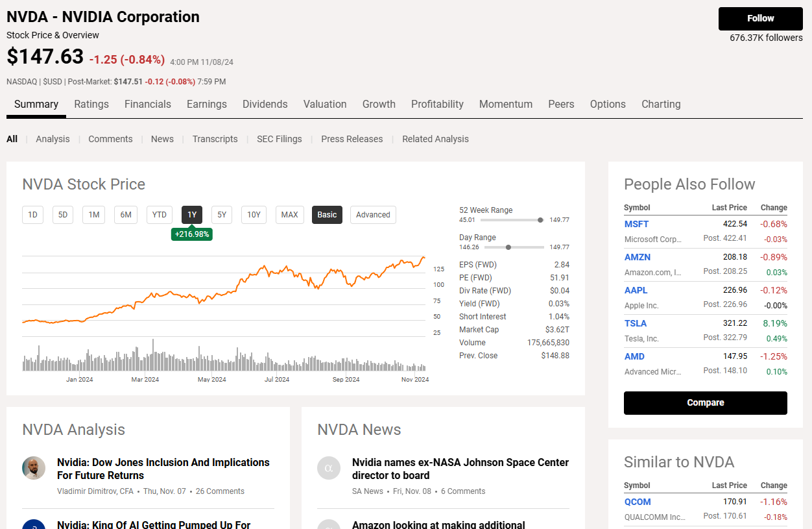Set chart range to YTD
This screenshot has height=529, width=812.
(x=160, y=215)
